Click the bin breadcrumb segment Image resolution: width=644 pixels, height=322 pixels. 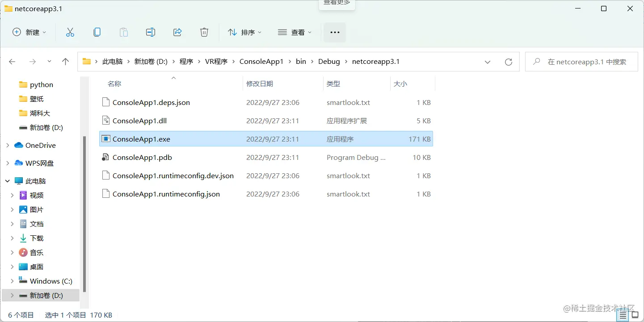(301, 62)
